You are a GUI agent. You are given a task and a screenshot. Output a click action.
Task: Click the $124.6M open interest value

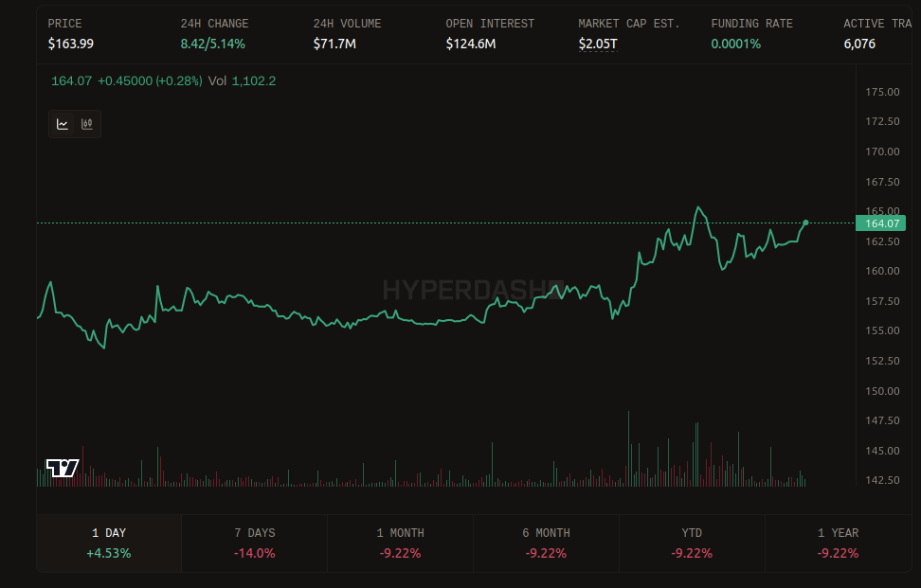pos(471,44)
